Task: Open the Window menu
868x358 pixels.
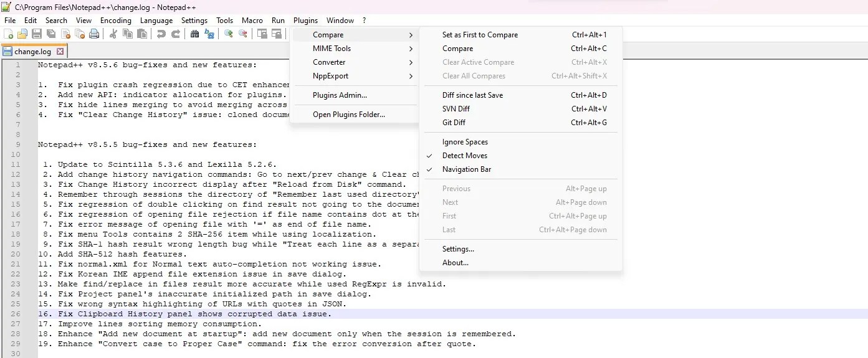Action: (340, 21)
